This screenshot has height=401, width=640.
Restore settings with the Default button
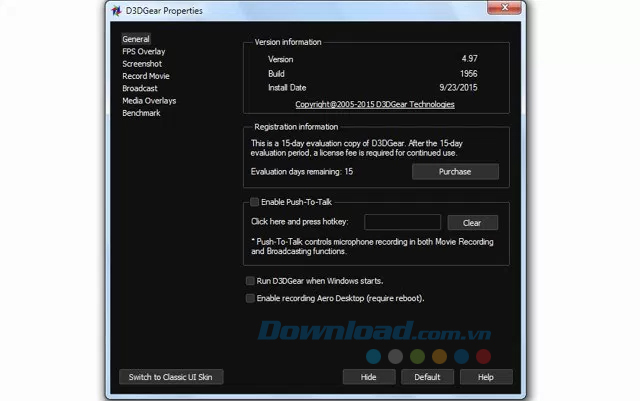point(427,377)
